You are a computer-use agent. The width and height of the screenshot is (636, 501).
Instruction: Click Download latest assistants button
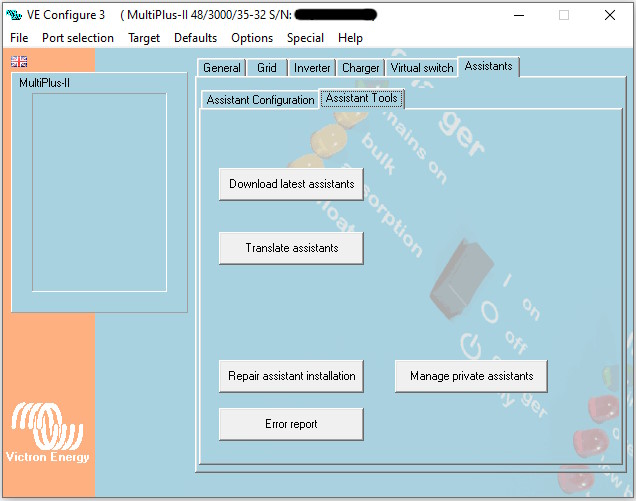click(x=291, y=184)
